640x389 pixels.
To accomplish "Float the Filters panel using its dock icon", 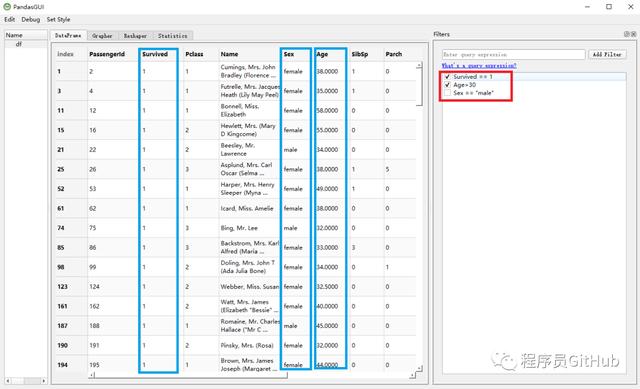I will tap(627, 34).
